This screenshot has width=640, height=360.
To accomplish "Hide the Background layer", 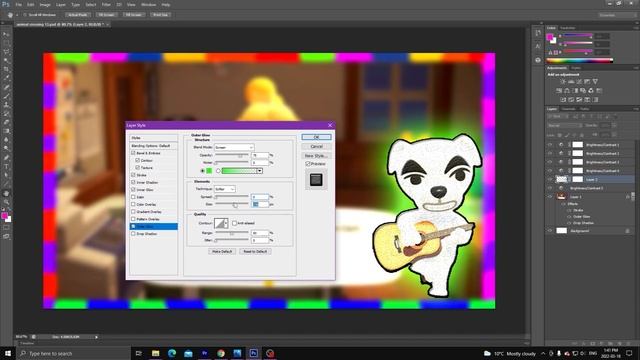I will (550, 231).
